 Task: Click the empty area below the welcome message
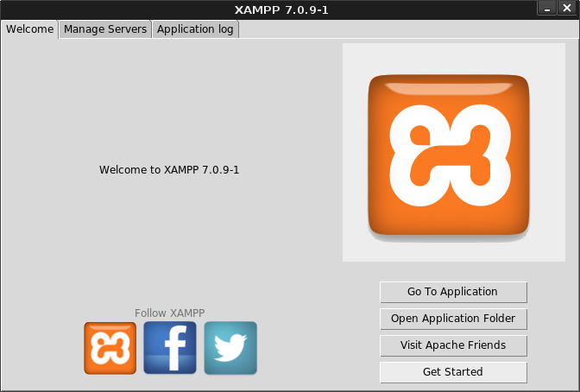169,242
